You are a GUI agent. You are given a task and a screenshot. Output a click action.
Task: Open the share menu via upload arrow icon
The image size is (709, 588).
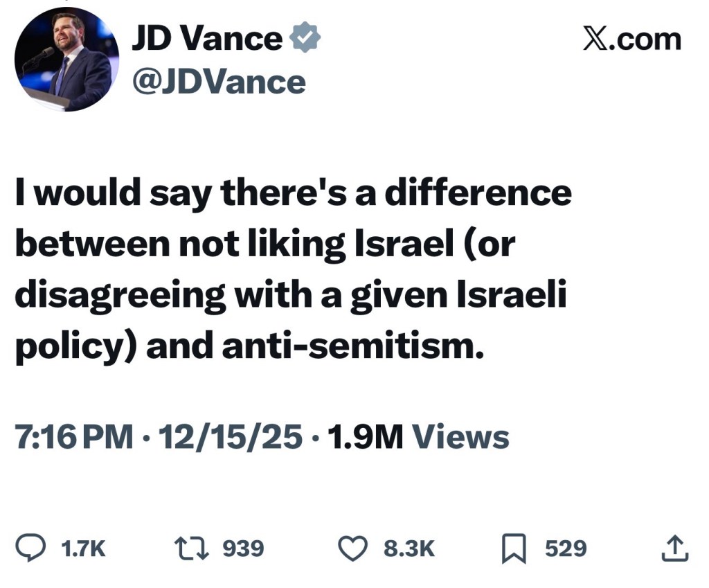coord(675,549)
